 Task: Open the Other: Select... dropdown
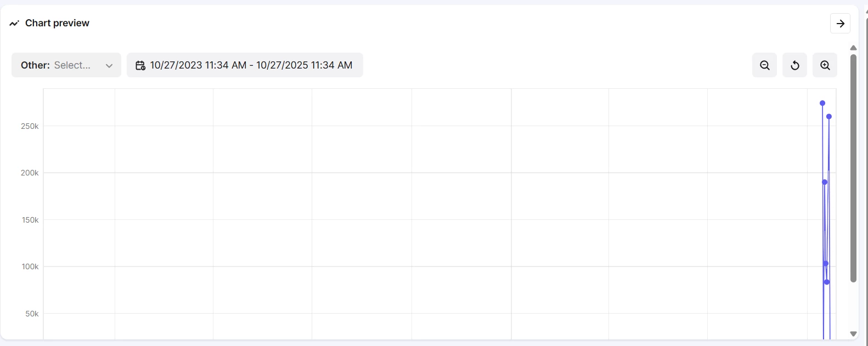click(x=66, y=65)
